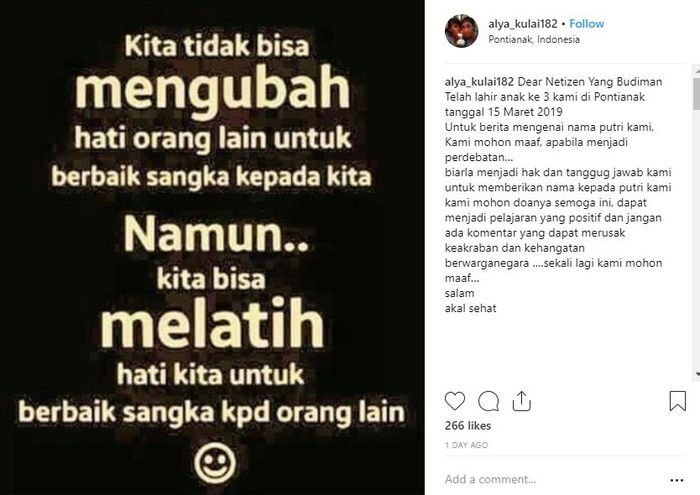
Task: Open Pontianak, Indonesia location link
Action: (534, 39)
